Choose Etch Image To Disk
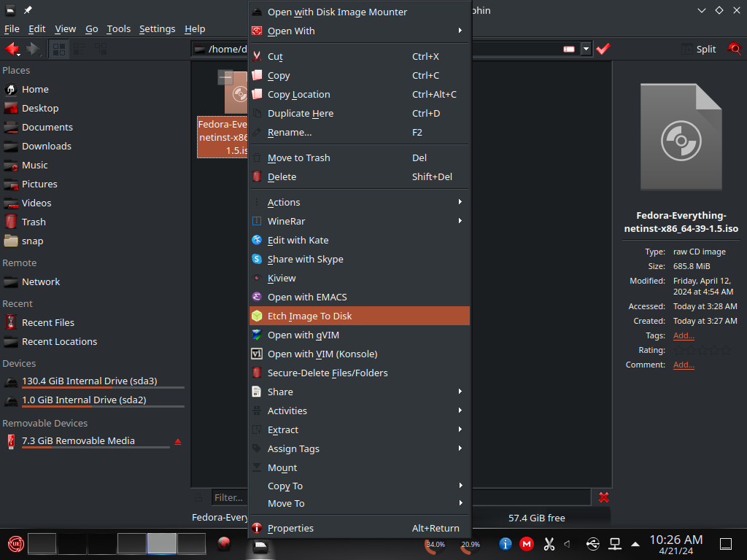This screenshot has height=560, width=747. (x=360, y=316)
